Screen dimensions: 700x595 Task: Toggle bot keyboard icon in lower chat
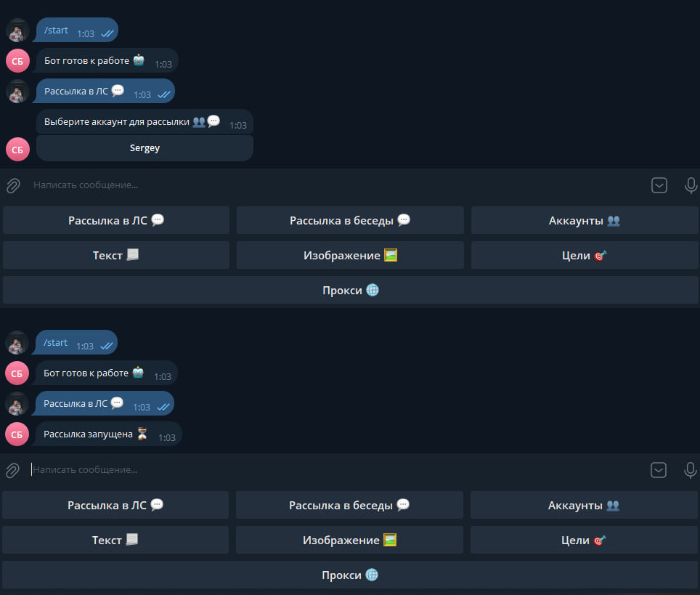pos(658,470)
